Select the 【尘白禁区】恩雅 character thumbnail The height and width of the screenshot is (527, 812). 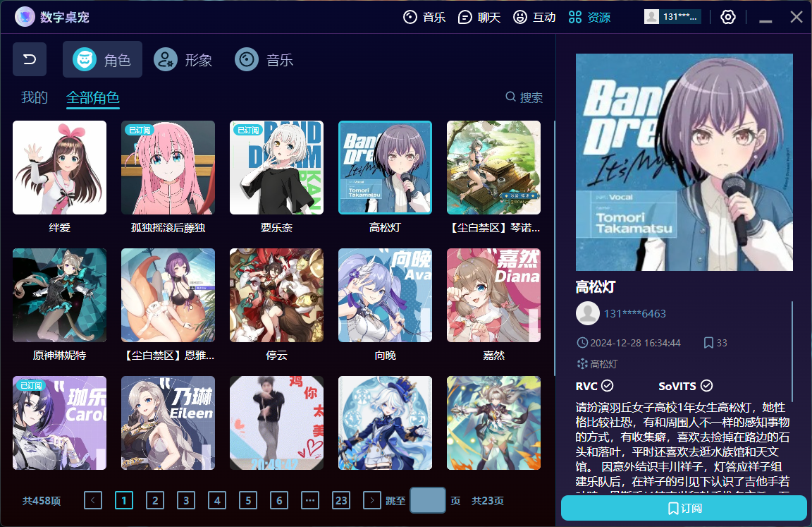[x=168, y=296]
